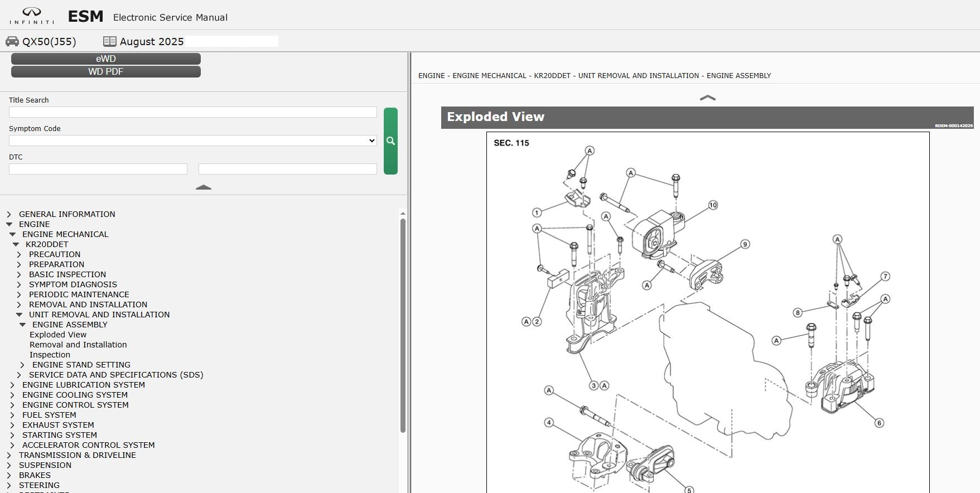Open BRAKES section
Screen dimensions: 980x493
click(35, 475)
